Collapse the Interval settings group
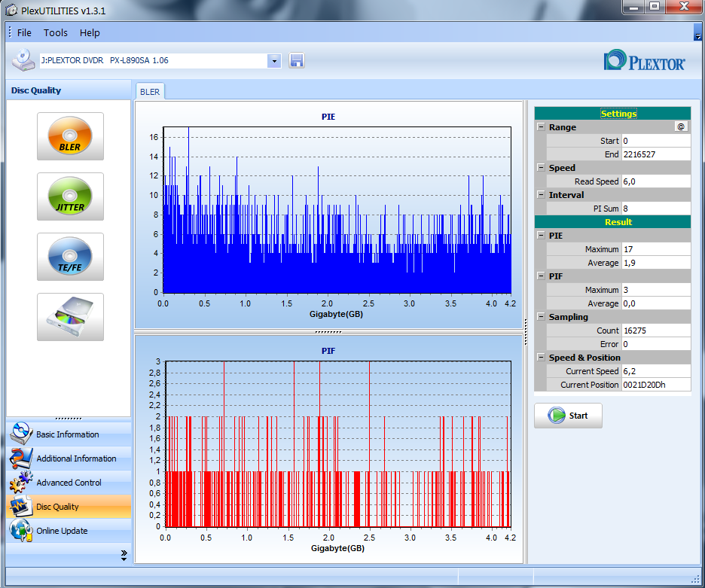 541,195
